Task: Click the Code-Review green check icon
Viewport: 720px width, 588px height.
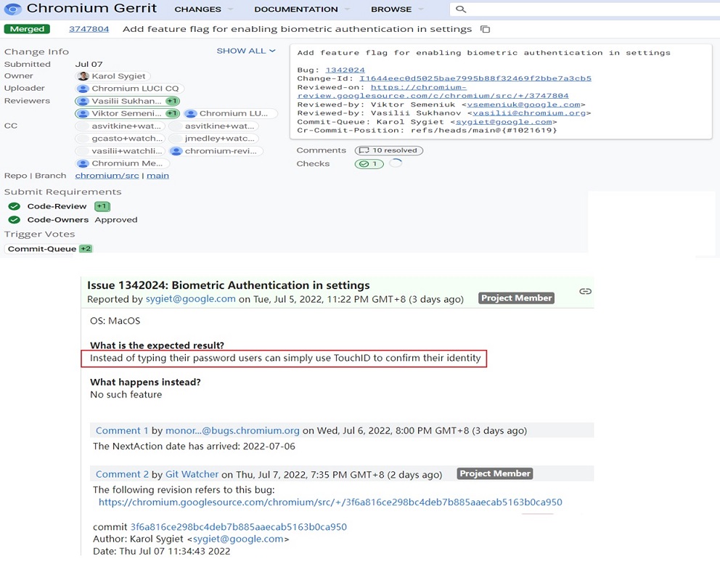Action: [15, 206]
